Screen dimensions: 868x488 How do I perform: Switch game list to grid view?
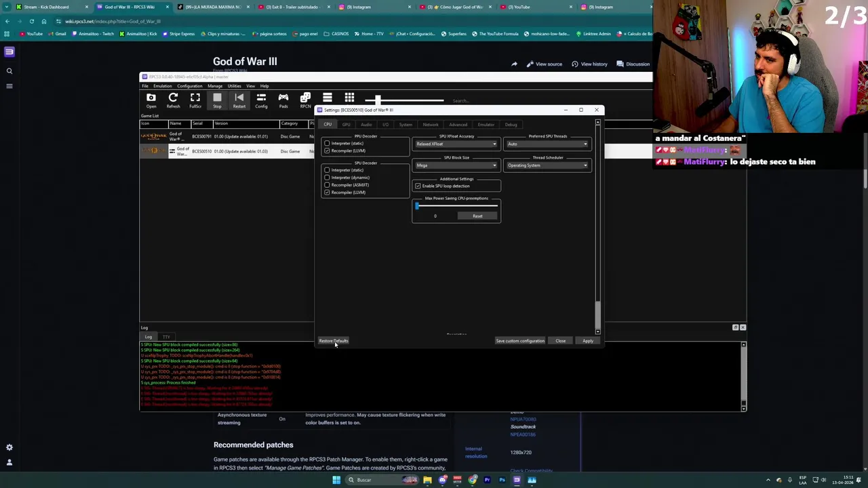349,98
